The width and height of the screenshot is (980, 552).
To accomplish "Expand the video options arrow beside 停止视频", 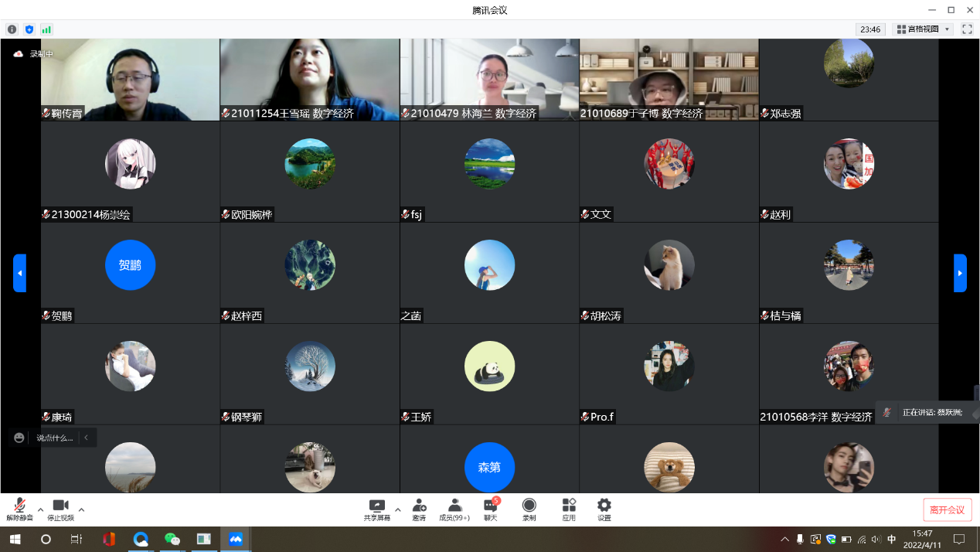I will (82, 509).
